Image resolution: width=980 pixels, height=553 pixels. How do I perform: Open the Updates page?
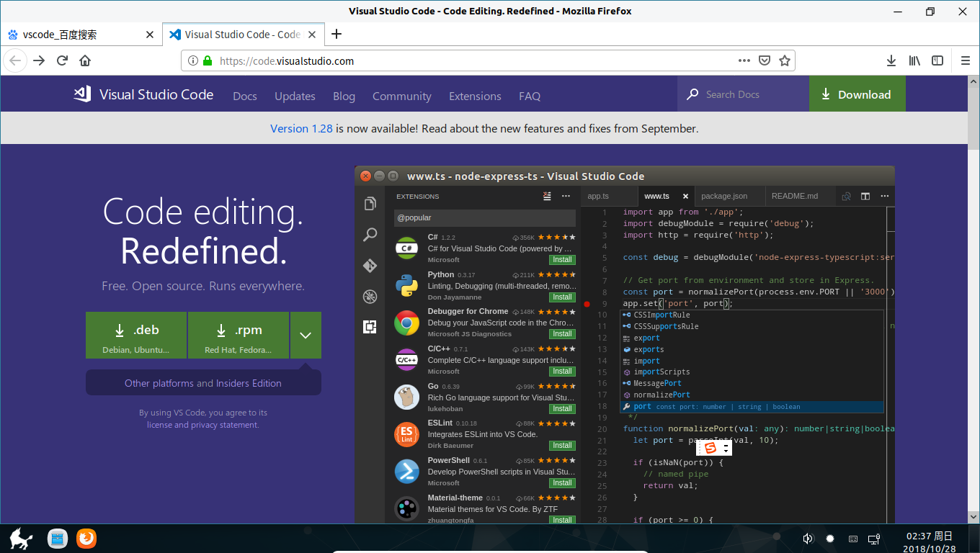(295, 96)
